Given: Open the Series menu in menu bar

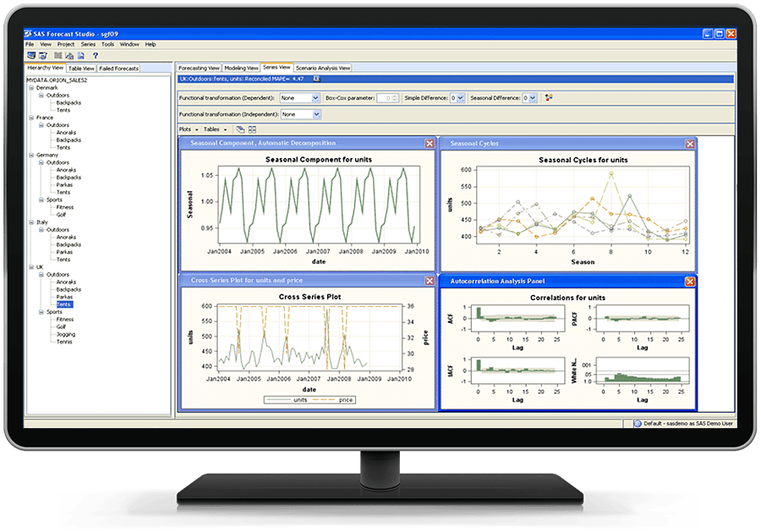Looking at the screenshot, I should (88, 44).
